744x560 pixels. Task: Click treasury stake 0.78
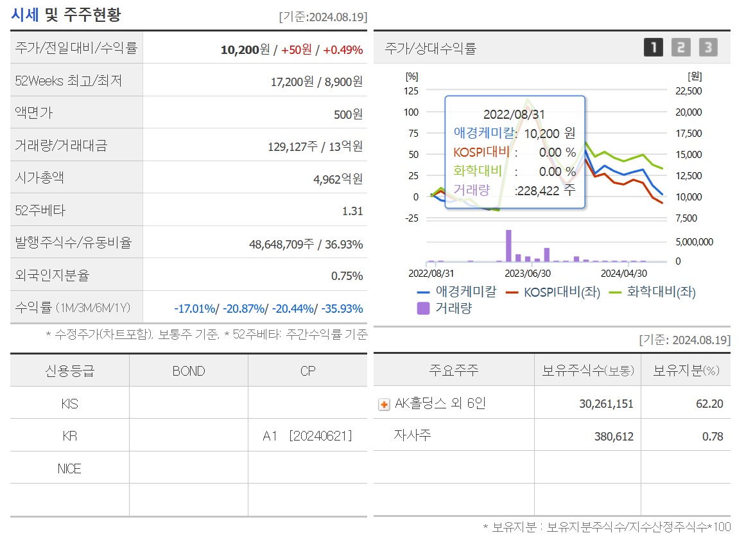click(x=713, y=437)
